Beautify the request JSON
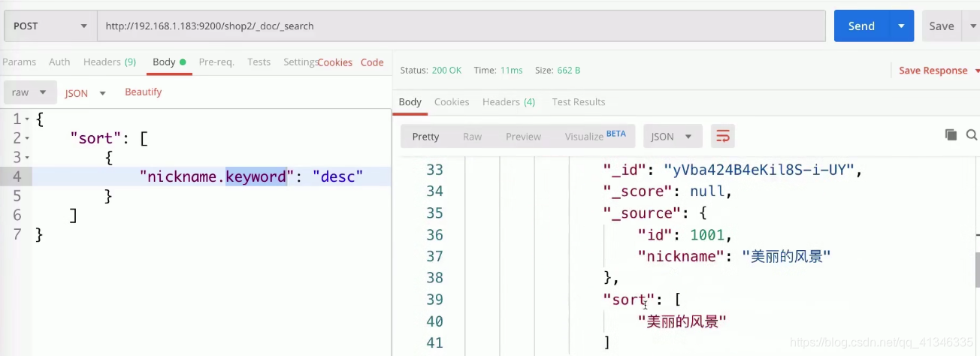Screen dimensions: 980x356 pyautogui.click(x=144, y=92)
